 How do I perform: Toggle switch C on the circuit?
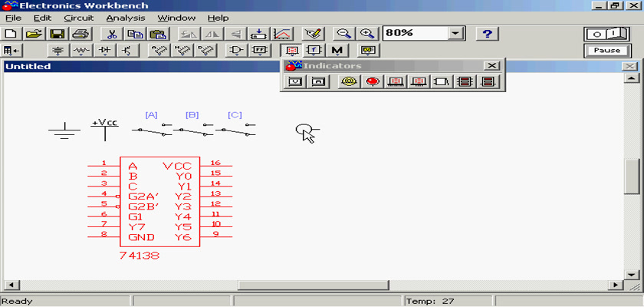click(x=235, y=130)
